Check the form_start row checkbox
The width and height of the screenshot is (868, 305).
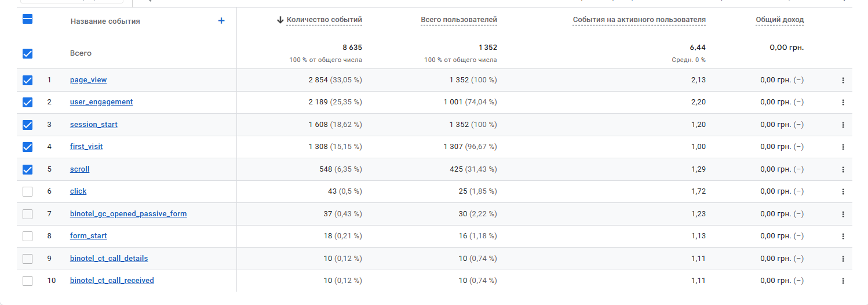27,236
